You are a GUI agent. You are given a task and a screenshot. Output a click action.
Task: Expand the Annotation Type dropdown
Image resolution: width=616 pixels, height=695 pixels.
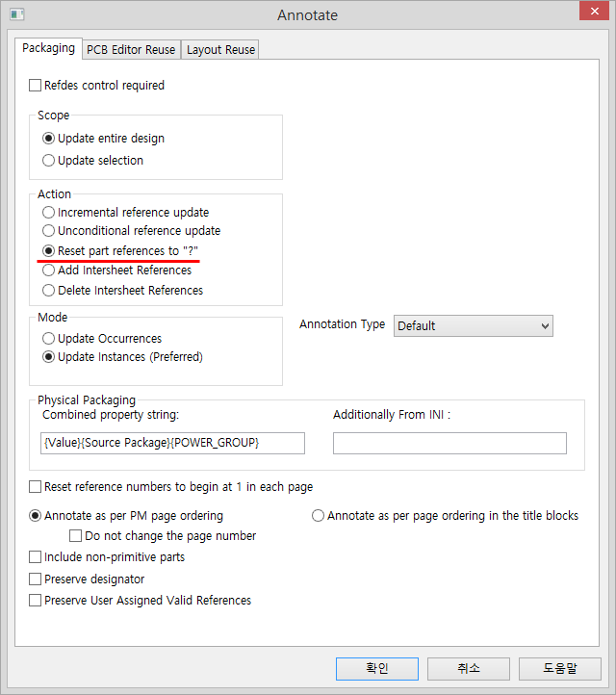pos(474,325)
